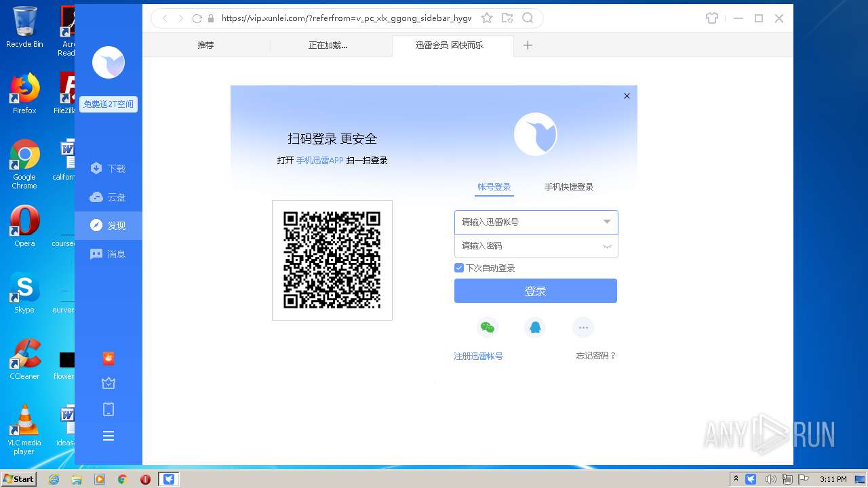The image size is (868, 488).
Task: Click the Windows Start button
Action: [x=19, y=479]
